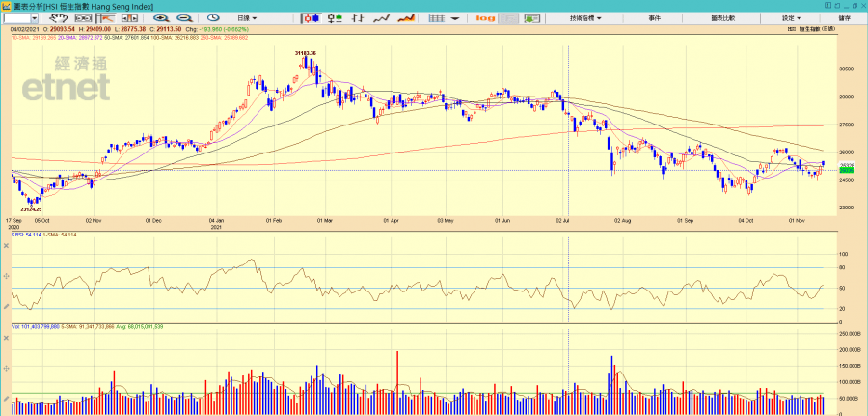This screenshot has width=868, height=416.
Task: Click the 儲存 save button
Action: click(x=845, y=18)
